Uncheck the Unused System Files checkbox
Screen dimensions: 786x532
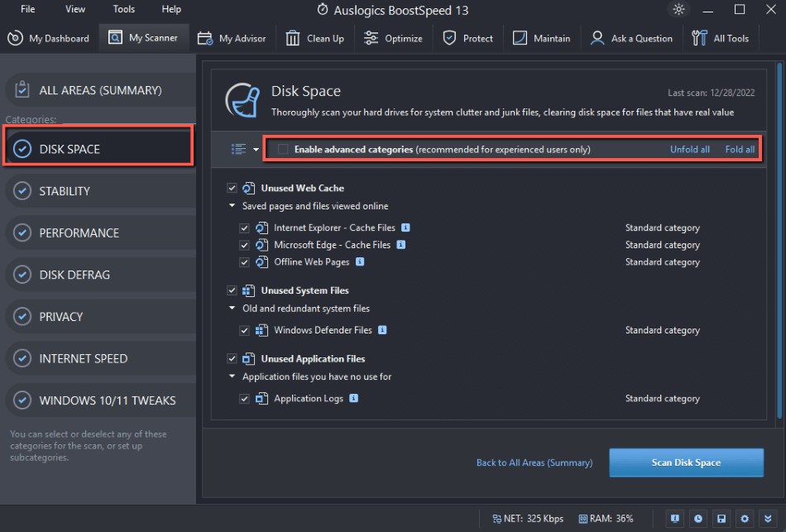click(x=232, y=290)
